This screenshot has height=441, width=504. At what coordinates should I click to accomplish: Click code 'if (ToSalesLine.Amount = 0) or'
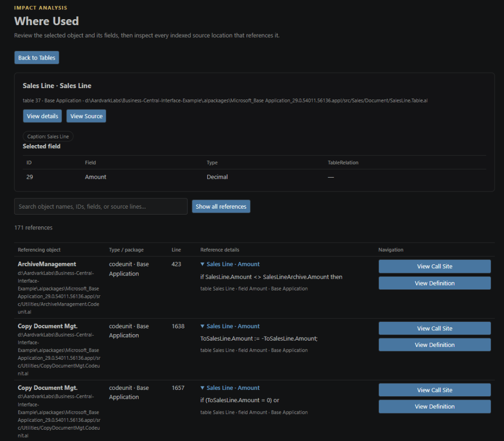(240, 400)
